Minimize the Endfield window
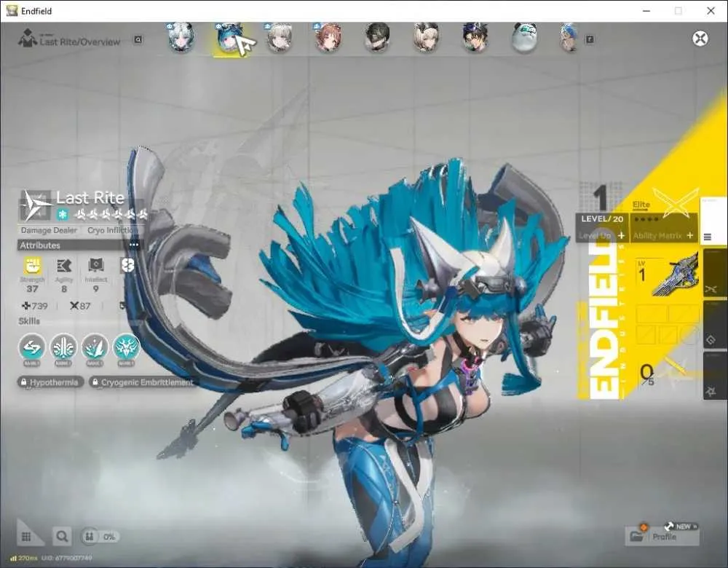Screen dimensions: 728x568 pos(646,11)
